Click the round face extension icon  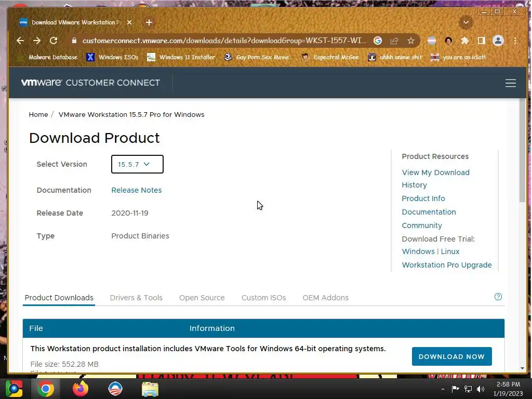[448, 41]
